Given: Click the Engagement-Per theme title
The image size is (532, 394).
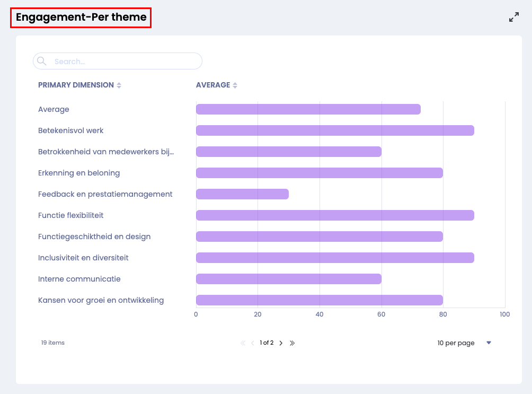Looking at the screenshot, I should [x=81, y=17].
